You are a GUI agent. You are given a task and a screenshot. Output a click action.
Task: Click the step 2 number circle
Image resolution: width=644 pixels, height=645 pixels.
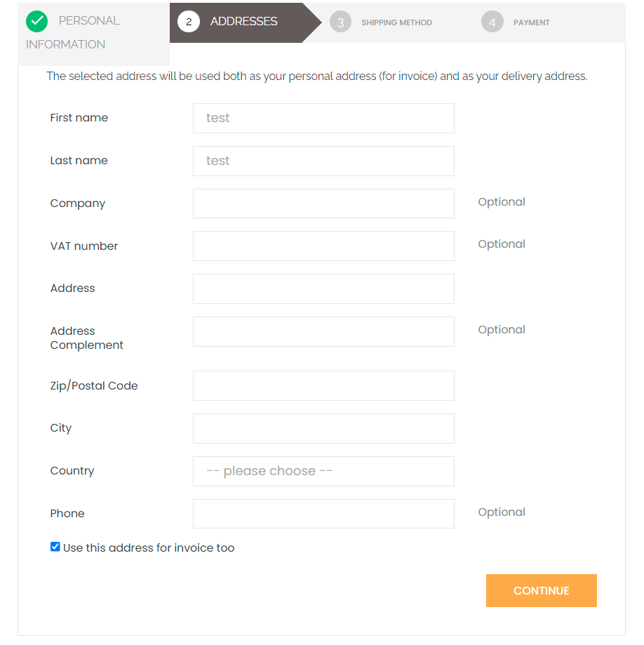pyautogui.click(x=189, y=22)
